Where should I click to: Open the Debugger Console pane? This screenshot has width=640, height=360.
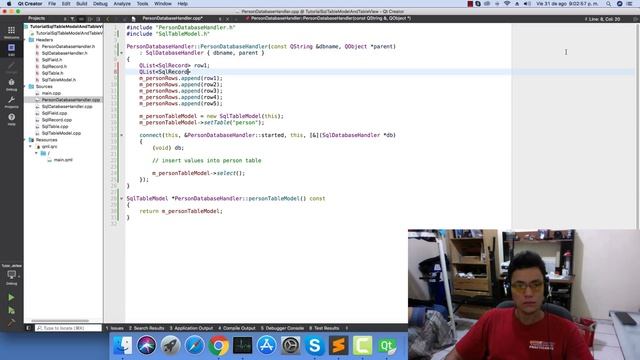[x=282, y=328]
